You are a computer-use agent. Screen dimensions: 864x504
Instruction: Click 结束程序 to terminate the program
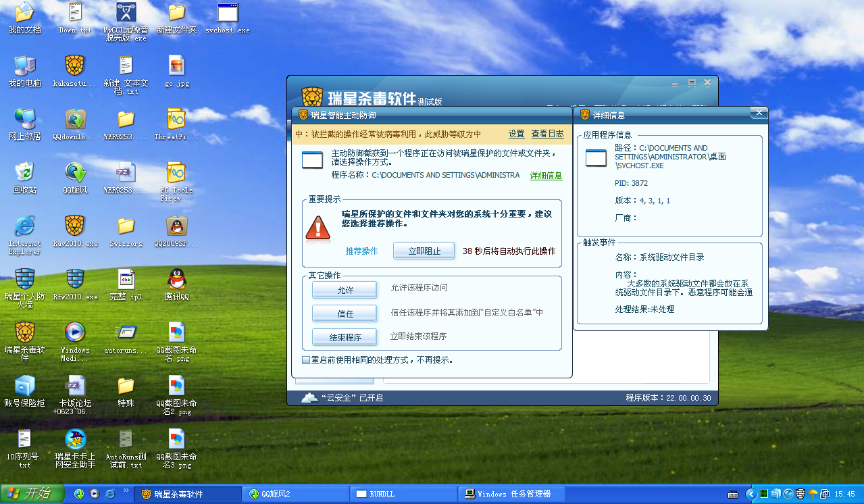click(345, 337)
